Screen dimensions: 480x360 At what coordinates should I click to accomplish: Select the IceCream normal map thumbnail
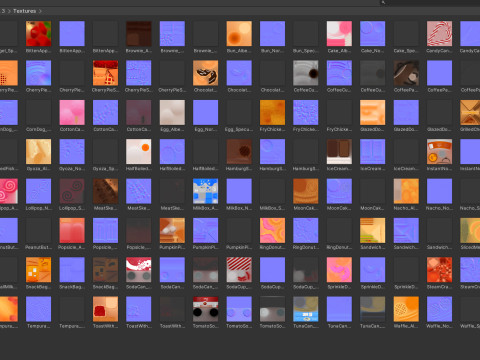[373, 152]
